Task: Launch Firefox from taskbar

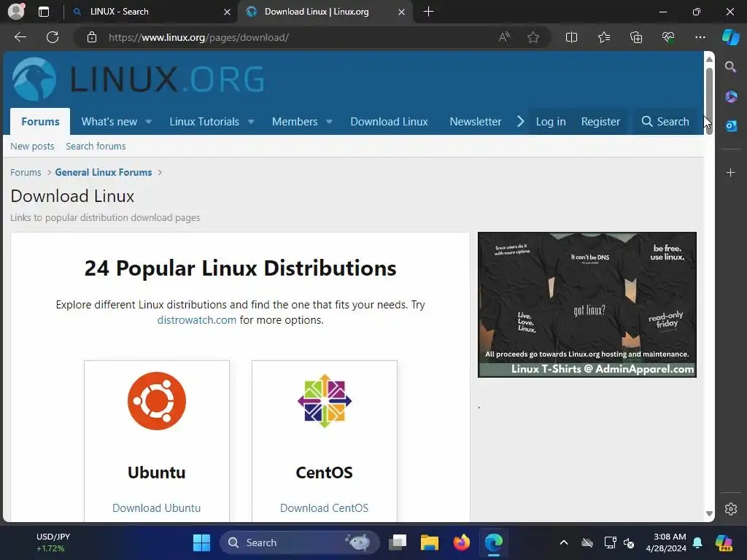Action: [x=461, y=542]
